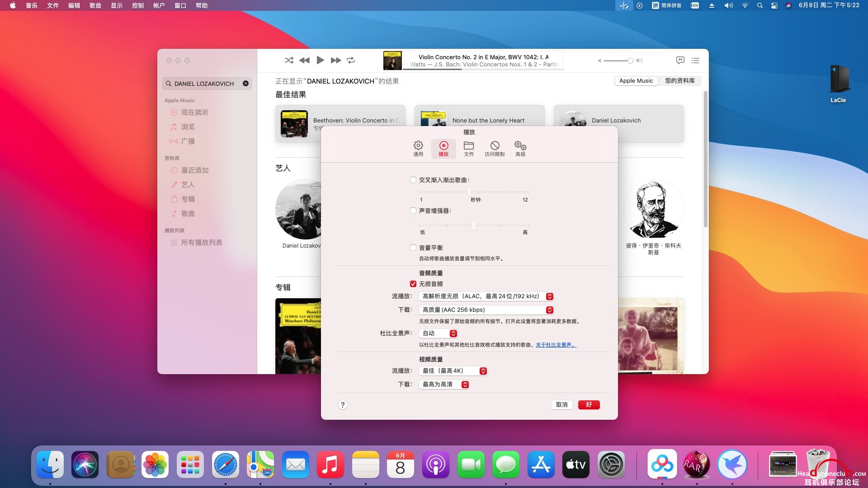Open Podcasts from the Dock
The image size is (868, 488).
pyautogui.click(x=435, y=465)
